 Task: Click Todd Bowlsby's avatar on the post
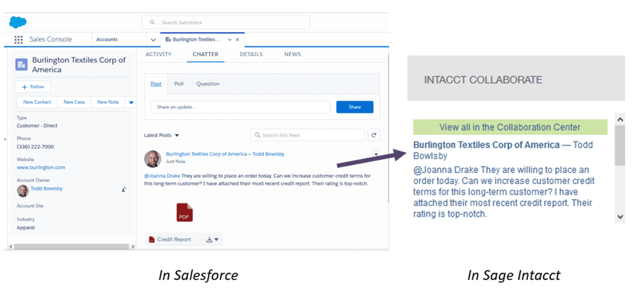(153, 159)
